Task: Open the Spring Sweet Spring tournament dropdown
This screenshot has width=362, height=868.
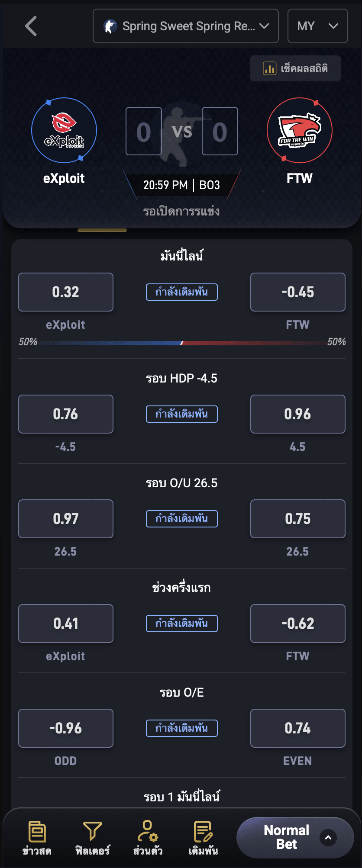Action: (186, 26)
